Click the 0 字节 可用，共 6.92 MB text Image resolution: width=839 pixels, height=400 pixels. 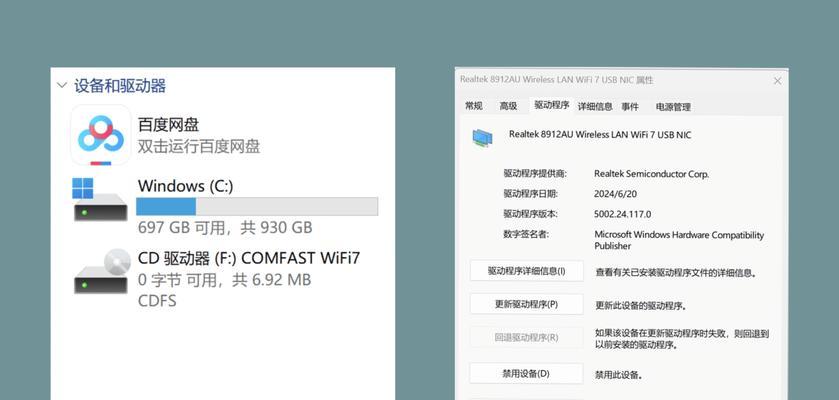coord(224,280)
